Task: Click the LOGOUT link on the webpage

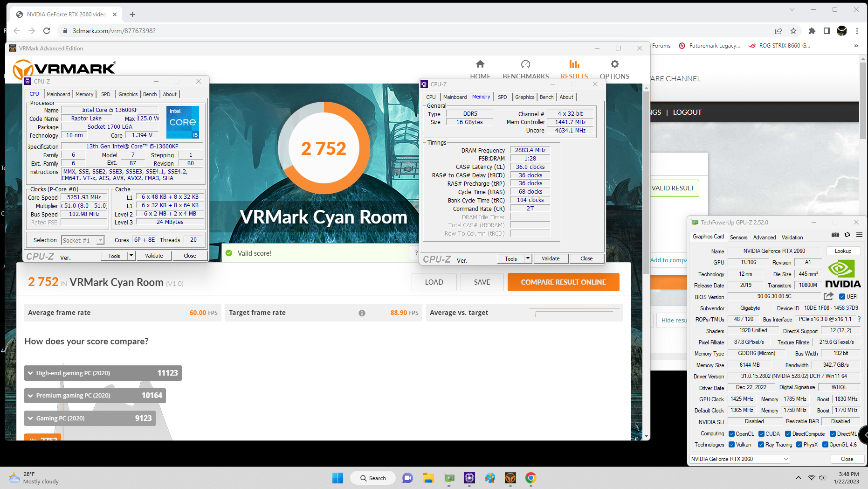Action: pos(687,112)
